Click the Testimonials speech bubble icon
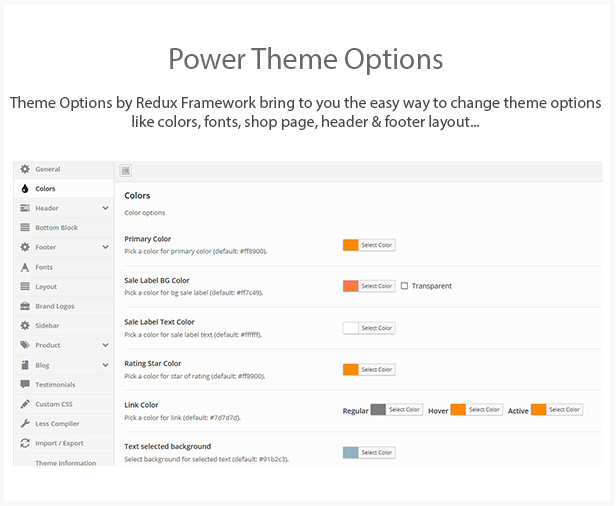This screenshot has height=506, width=616. (x=25, y=384)
